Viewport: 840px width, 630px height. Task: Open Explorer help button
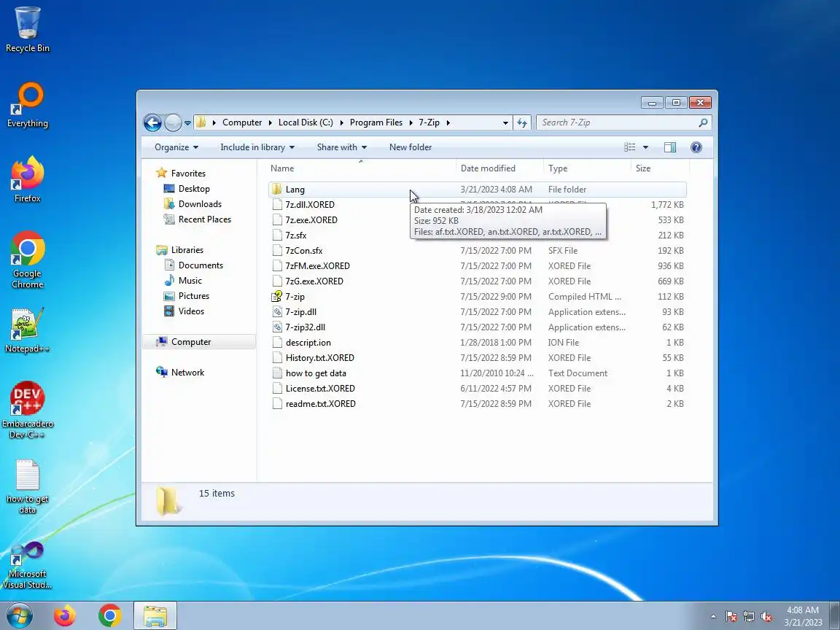pyautogui.click(x=696, y=147)
